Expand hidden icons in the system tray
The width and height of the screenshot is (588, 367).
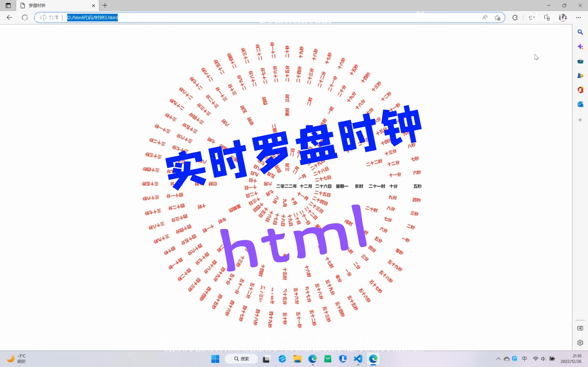click(x=498, y=359)
